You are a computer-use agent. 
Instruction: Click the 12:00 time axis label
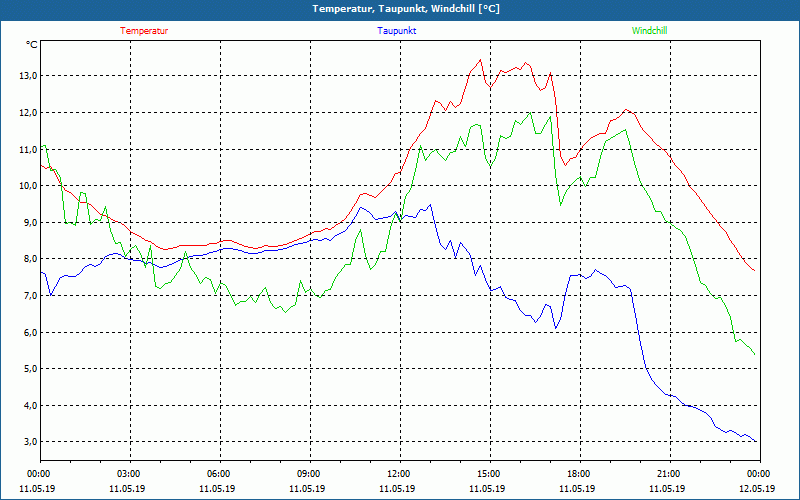coord(398,474)
